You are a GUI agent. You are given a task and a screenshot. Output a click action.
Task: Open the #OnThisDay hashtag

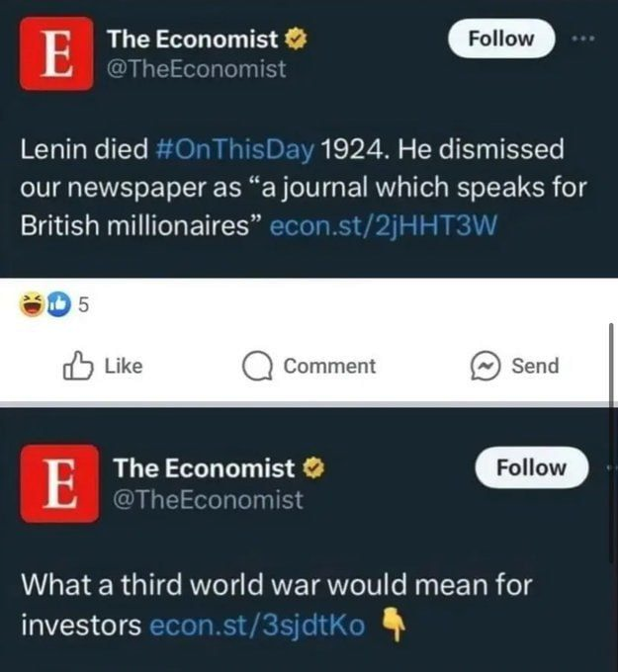[x=235, y=152]
